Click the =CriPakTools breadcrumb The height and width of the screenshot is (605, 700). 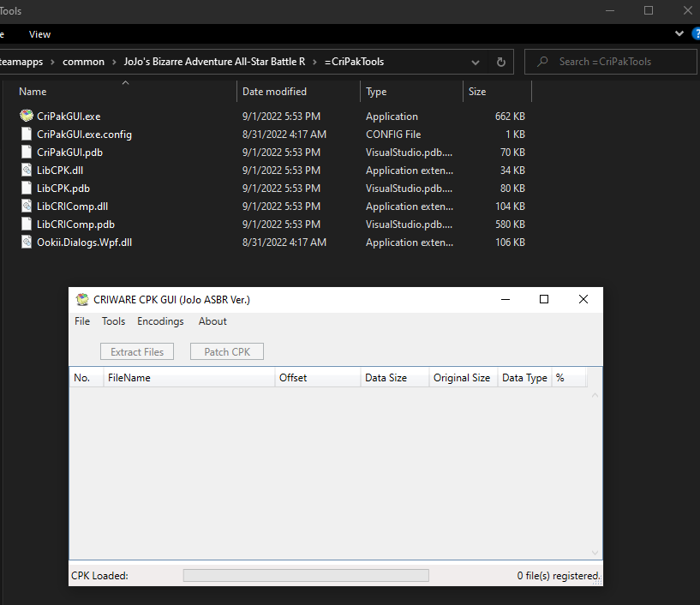(354, 62)
